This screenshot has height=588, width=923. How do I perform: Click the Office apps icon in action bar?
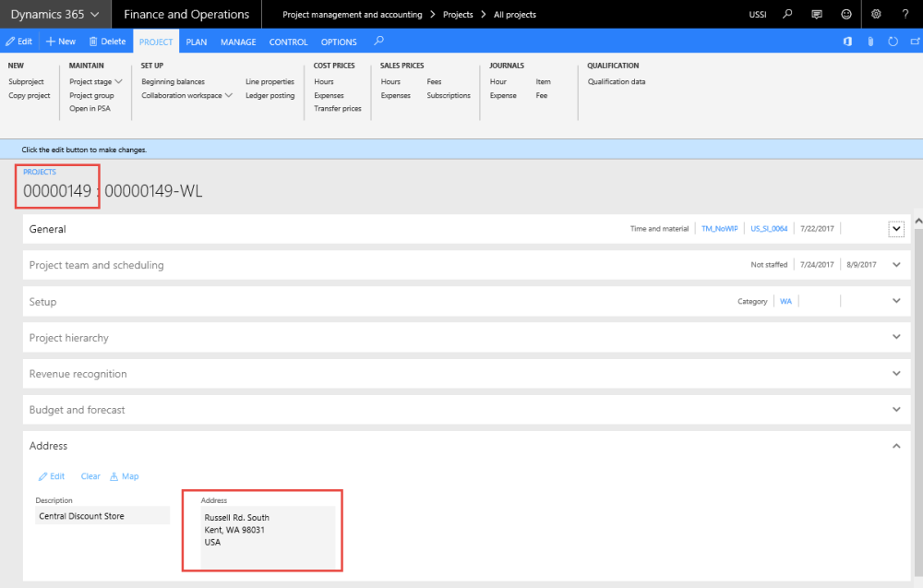(847, 42)
